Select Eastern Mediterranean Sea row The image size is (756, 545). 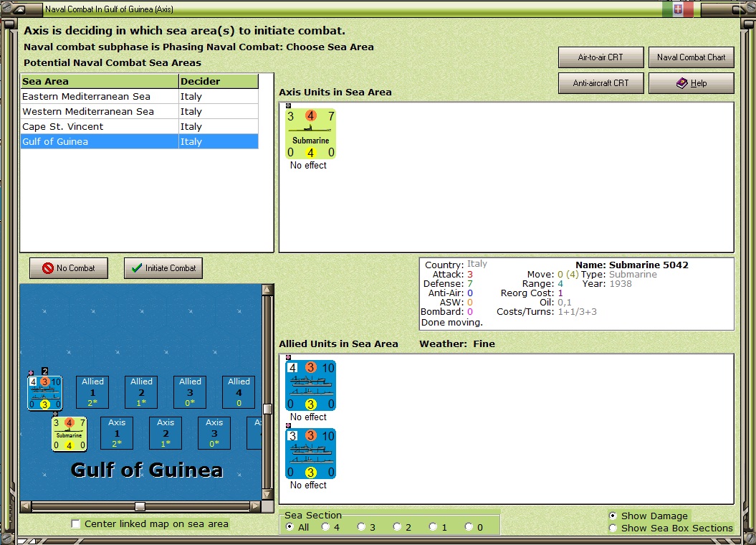[x=139, y=97]
